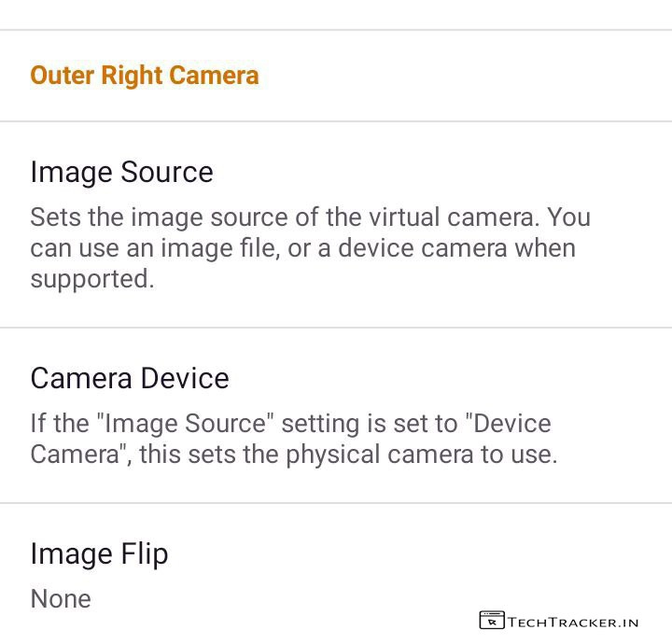Click the TechTracker.in watermark text
The image size is (672, 644).
[573, 622]
